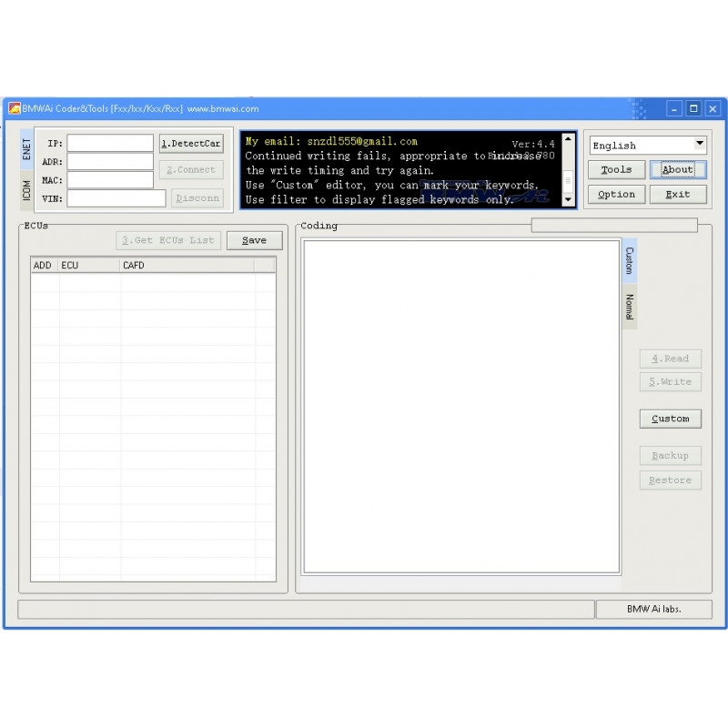This screenshot has height=728, width=728.
Task: Switch to the Custom coding tab
Action: 629,260
